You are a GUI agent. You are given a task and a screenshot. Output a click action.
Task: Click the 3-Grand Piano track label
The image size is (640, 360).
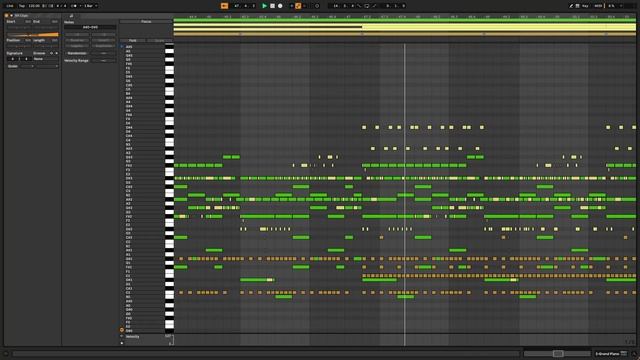608,354
